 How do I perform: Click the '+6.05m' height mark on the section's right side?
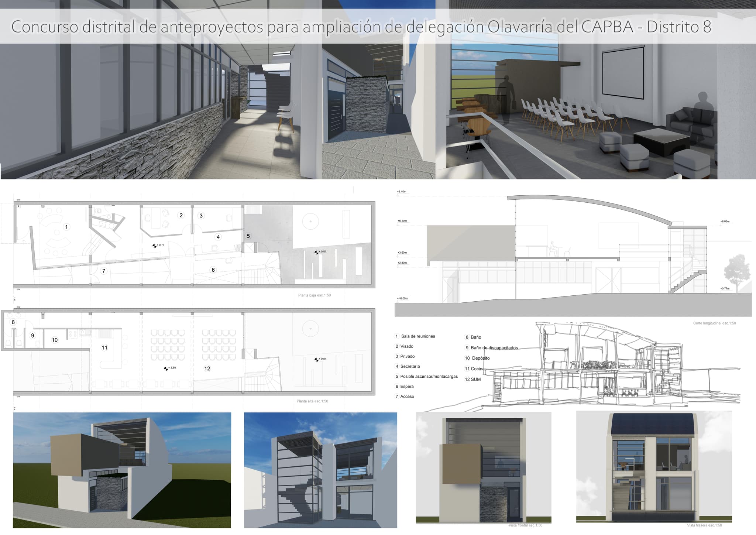point(725,222)
